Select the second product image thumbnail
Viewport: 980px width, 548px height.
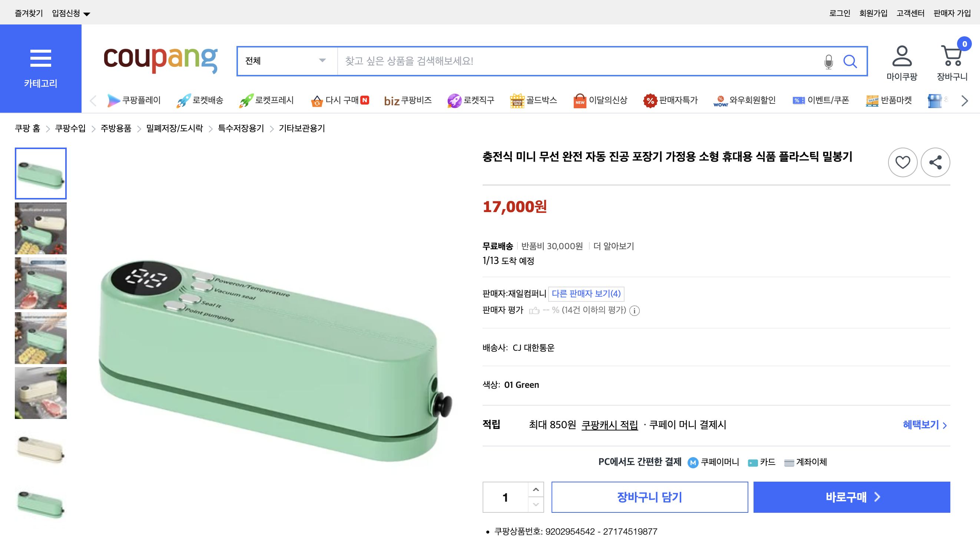click(x=40, y=228)
